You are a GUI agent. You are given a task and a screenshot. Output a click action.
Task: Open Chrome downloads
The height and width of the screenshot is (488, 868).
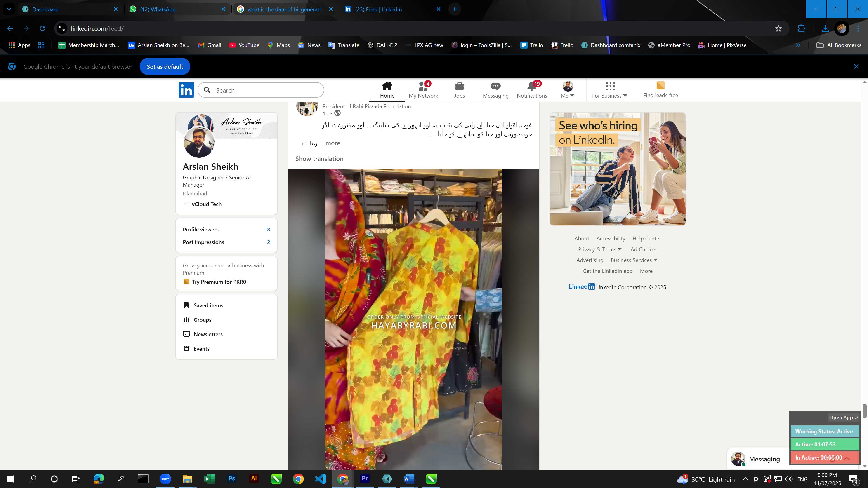pos(825,29)
